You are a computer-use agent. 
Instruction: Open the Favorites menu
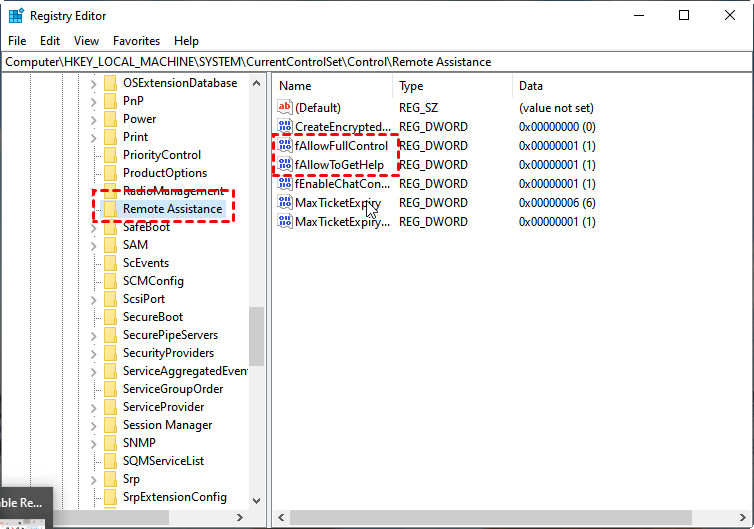pyautogui.click(x=136, y=41)
